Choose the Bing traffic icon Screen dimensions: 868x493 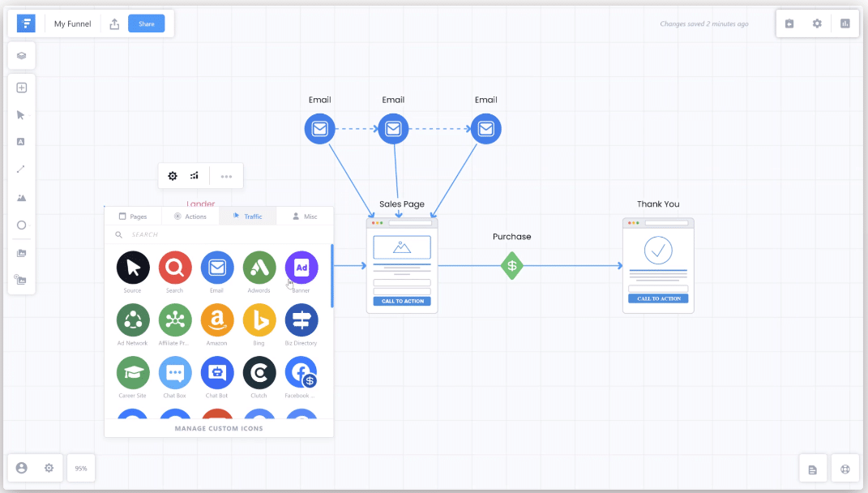[259, 320]
